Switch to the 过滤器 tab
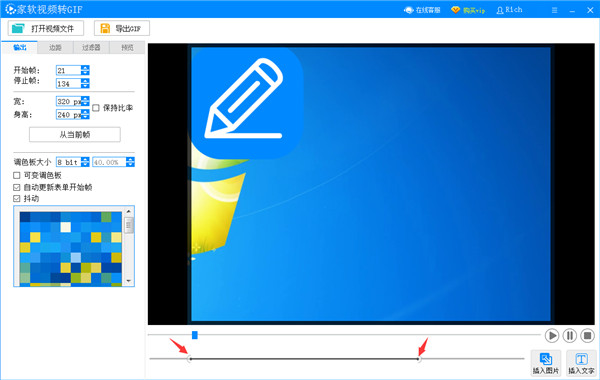 point(91,47)
